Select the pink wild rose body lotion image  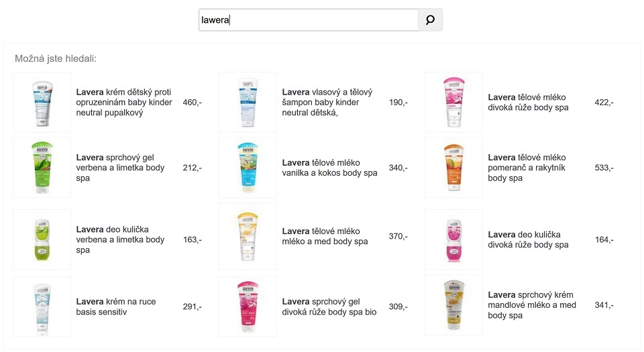pyautogui.click(x=453, y=102)
